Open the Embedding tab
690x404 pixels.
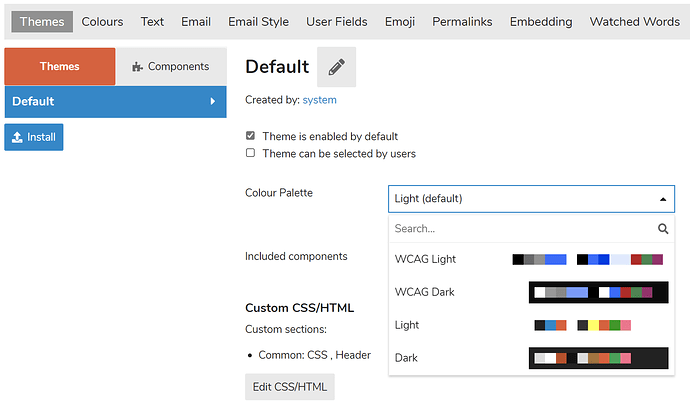[x=541, y=22]
